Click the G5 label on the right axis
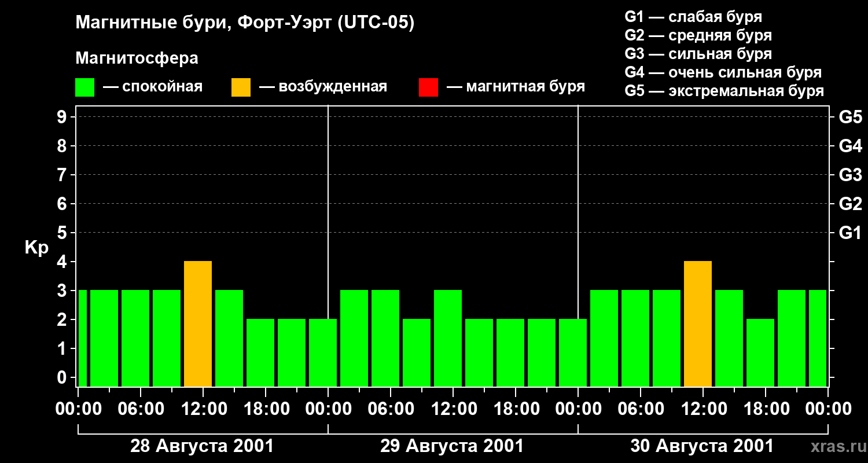868x463 pixels. [851, 117]
